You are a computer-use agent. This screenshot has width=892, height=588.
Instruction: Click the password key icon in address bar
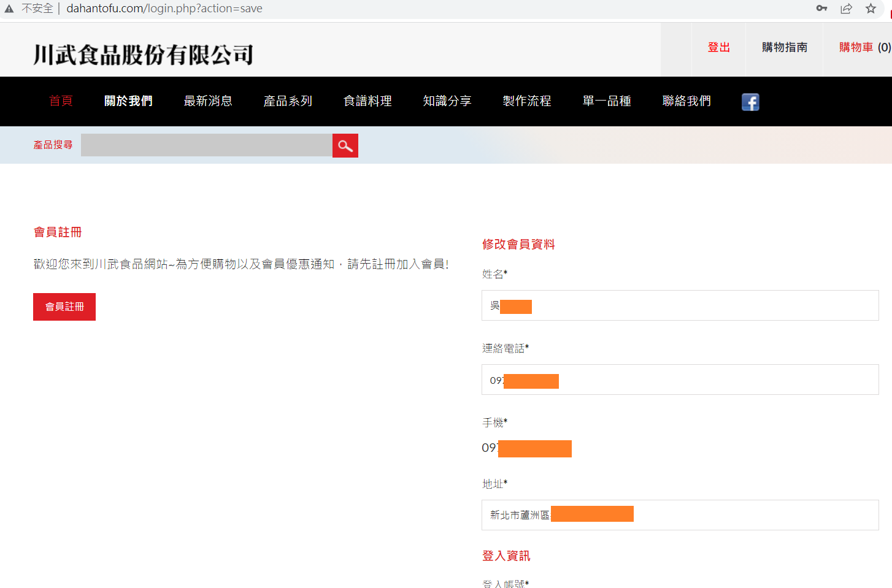point(821,9)
